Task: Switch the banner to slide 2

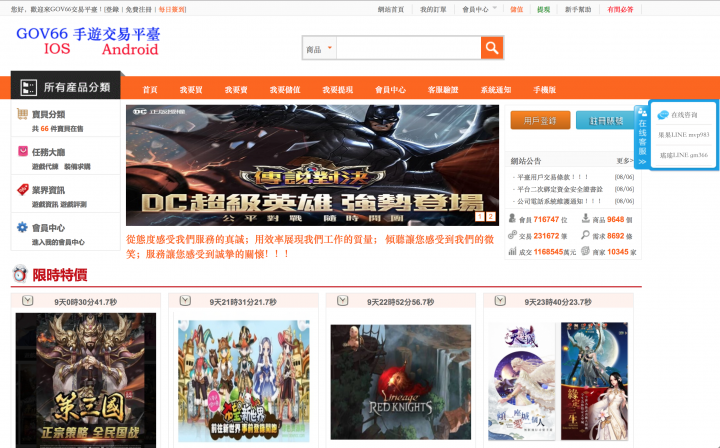Action: tap(491, 217)
